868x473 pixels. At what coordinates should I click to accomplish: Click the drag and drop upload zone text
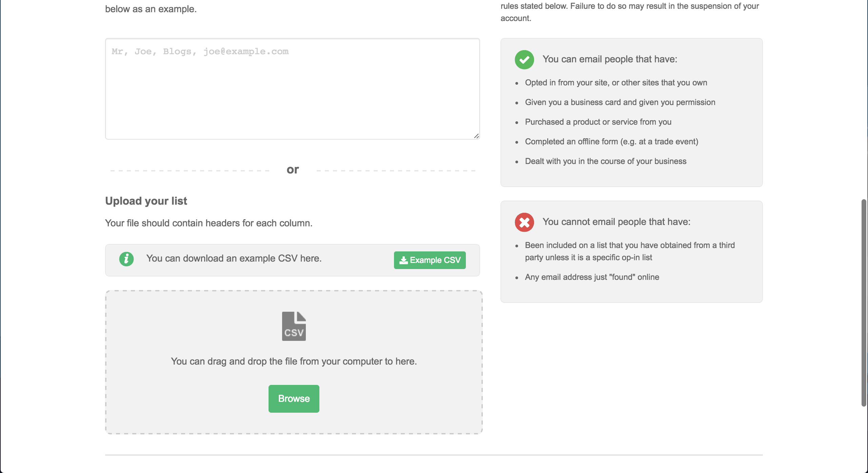point(294,361)
